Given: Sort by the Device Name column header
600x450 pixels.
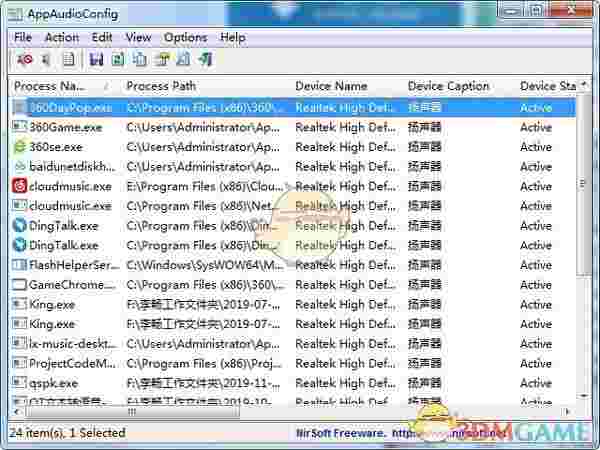Looking at the screenshot, I should [346, 86].
